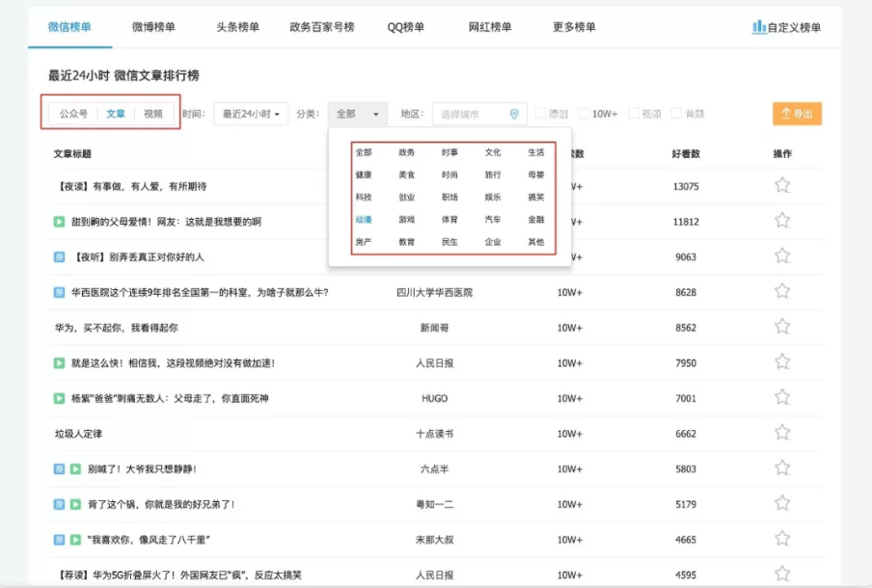Select the 文章 segment toggle
This screenshot has height=588, width=872.
click(x=116, y=114)
